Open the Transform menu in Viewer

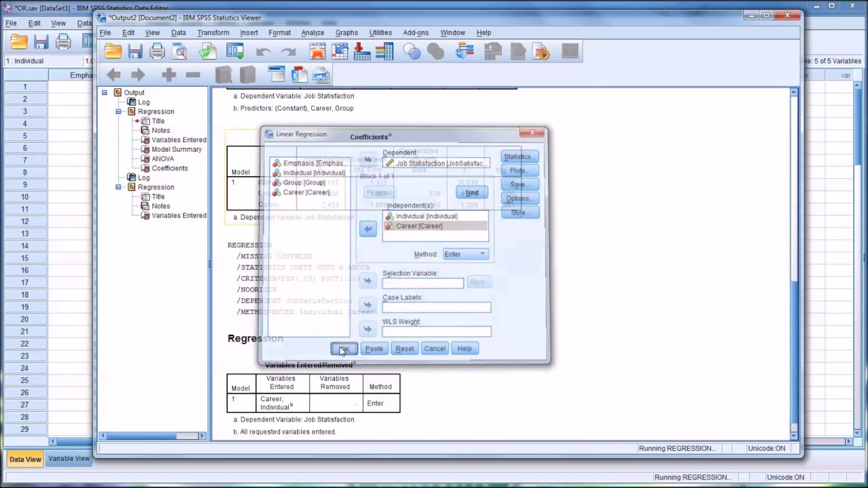(213, 33)
